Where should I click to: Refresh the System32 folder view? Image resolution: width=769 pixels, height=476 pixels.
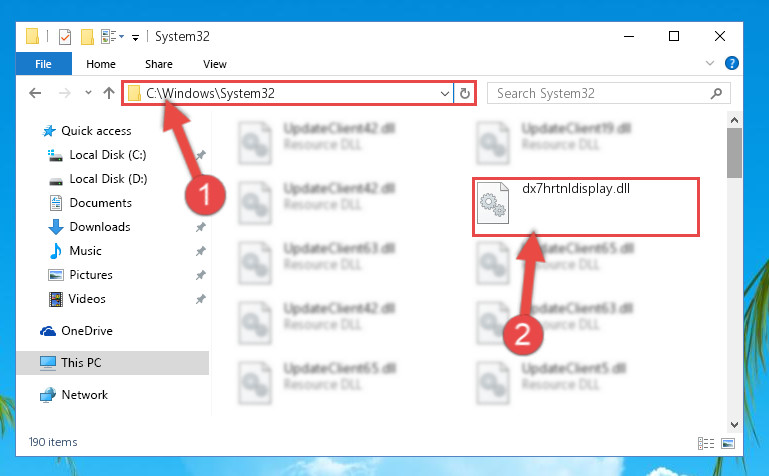pyautogui.click(x=464, y=93)
